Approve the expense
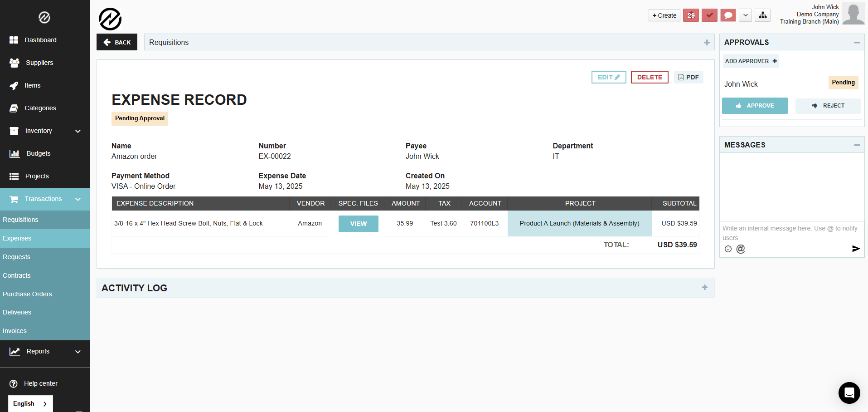868x412 pixels. 755,106
